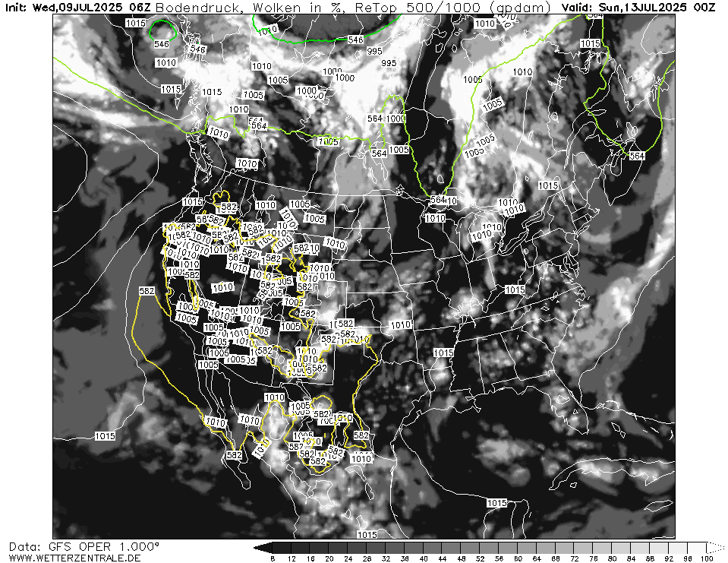Viewport: 728px width, 563px height.
Task: Click the 80 tick on cloud colorbar
Action: pos(613,558)
